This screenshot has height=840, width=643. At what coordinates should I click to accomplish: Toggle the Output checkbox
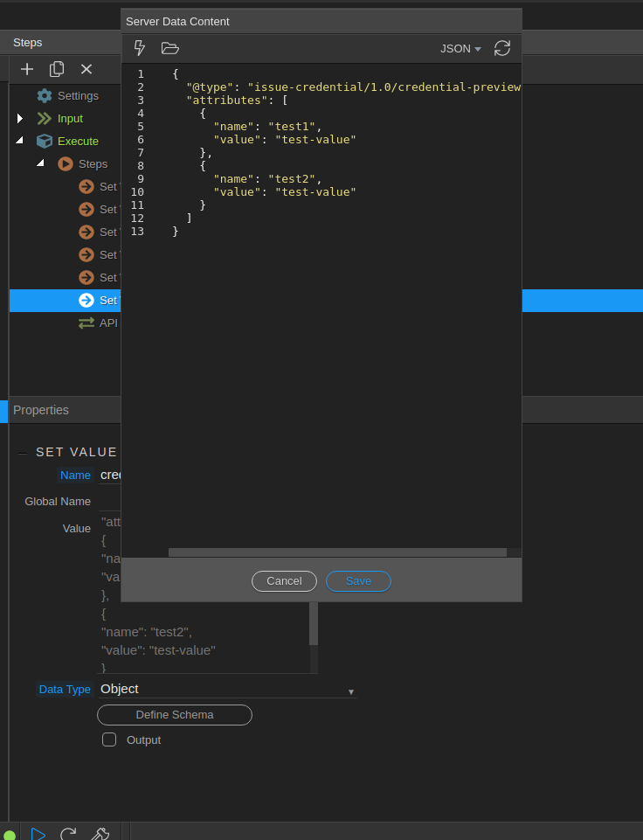click(x=109, y=739)
